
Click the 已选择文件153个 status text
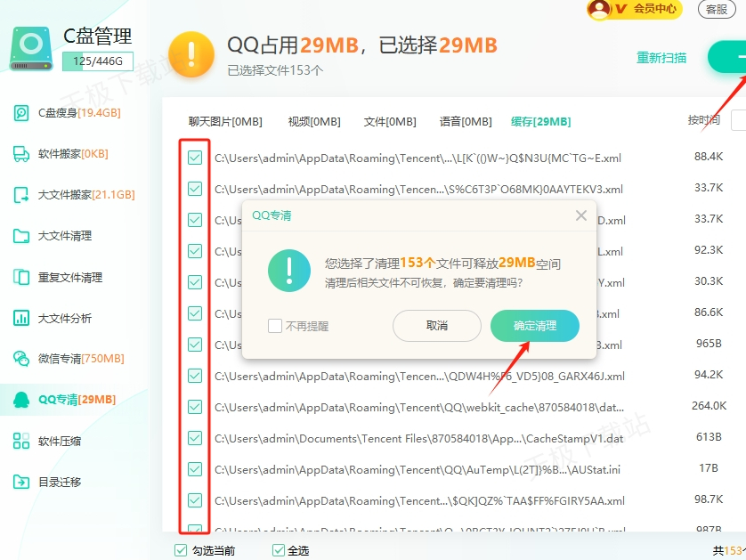point(275,70)
